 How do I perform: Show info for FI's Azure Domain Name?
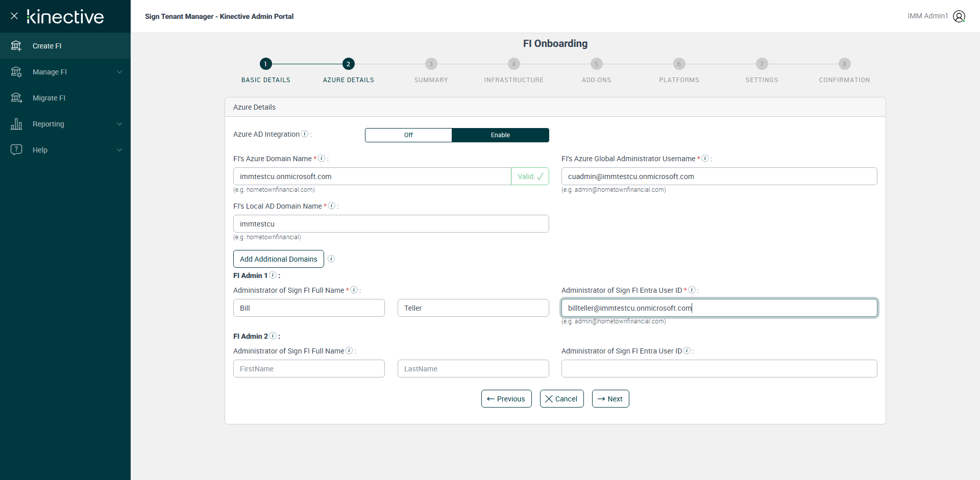click(322, 158)
